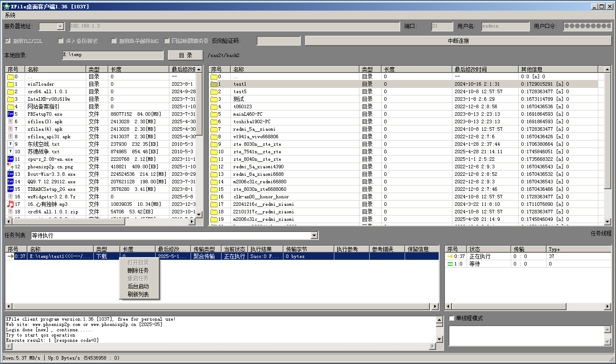
Task: Click the yellow arrow icon of running thread 0:37
Action: (x=450, y=256)
